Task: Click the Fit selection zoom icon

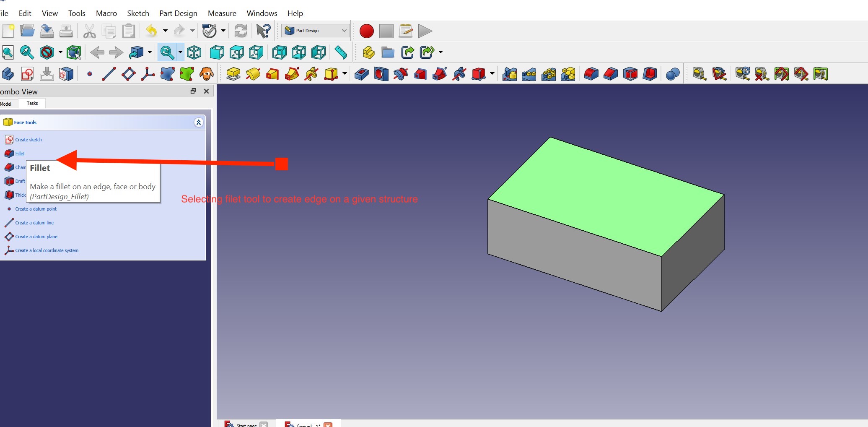Action: click(27, 52)
